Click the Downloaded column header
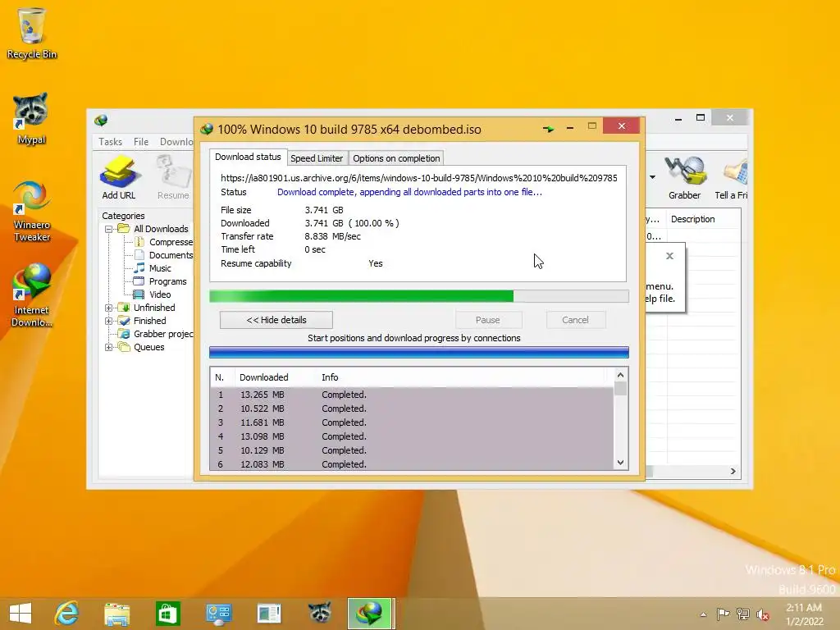This screenshot has height=630, width=840. point(276,377)
